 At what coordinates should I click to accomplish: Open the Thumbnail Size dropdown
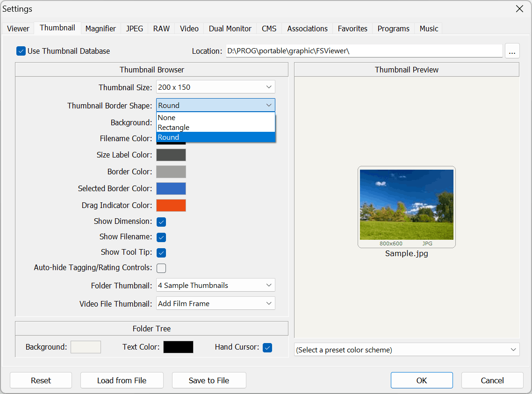tap(216, 87)
